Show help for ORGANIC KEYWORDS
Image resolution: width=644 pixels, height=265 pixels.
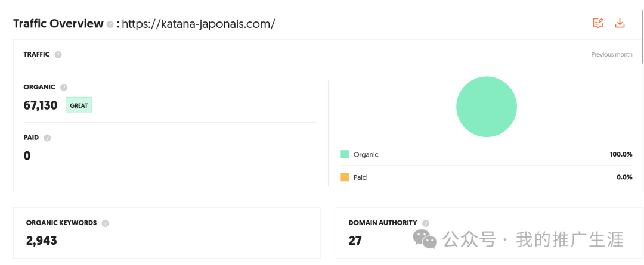pyautogui.click(x=105, y=223)
